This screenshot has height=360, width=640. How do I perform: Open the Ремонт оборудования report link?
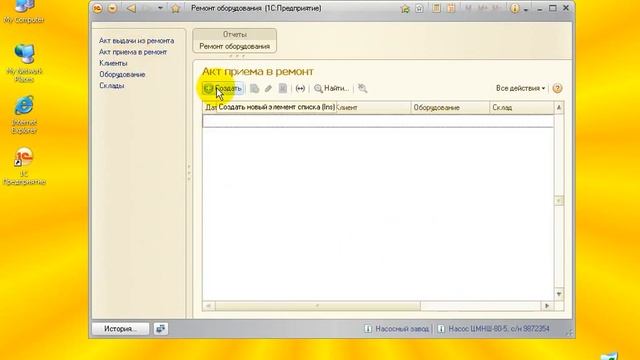[235, 46]
